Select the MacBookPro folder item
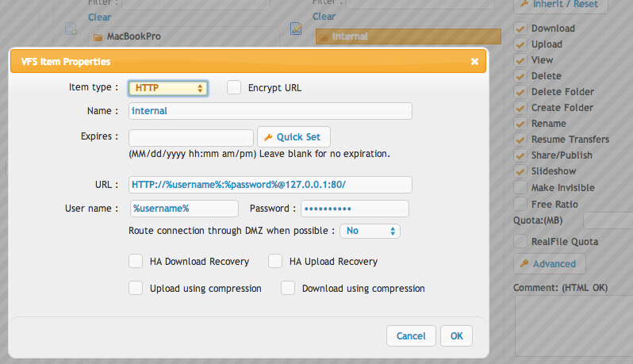Screen dimensions: 633x364 (x=184, y=36)
